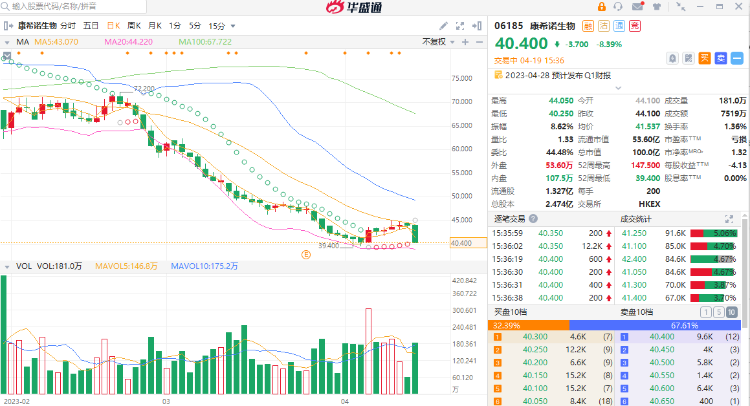Expand the chart to fullscreen icon

click(x=460, y=26)
